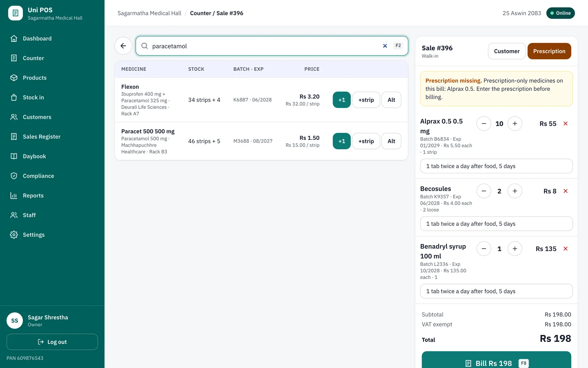This screenshot has height=368, width=588.
Task: Show alternatives for Paracet 500
Action: coord(391,141)
